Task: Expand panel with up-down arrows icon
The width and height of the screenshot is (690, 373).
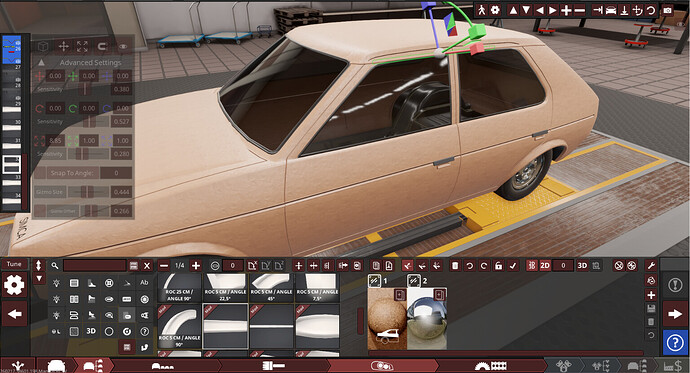Action: pyautogui.click(x=38, y=265)
